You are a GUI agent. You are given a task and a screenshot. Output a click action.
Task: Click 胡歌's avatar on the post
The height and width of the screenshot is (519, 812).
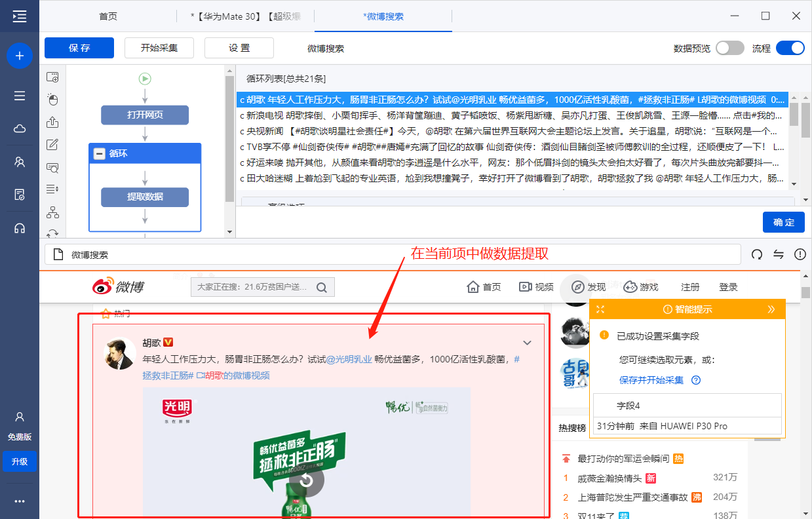pos(121,354)
